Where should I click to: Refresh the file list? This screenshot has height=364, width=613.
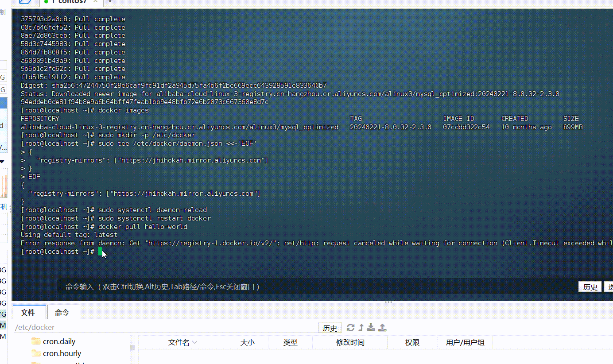(x=350, y=327)
